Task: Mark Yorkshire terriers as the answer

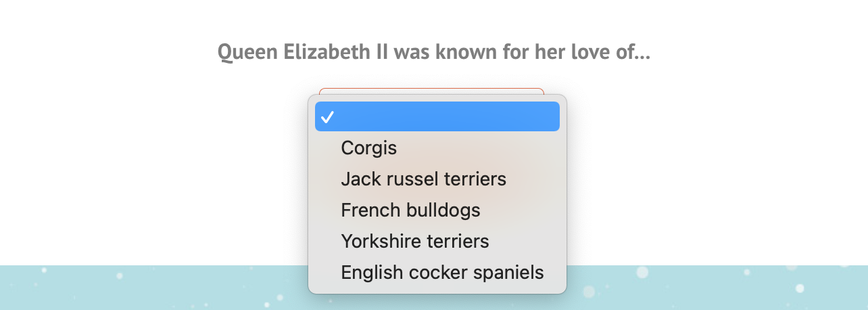Action: pos(437,242)
